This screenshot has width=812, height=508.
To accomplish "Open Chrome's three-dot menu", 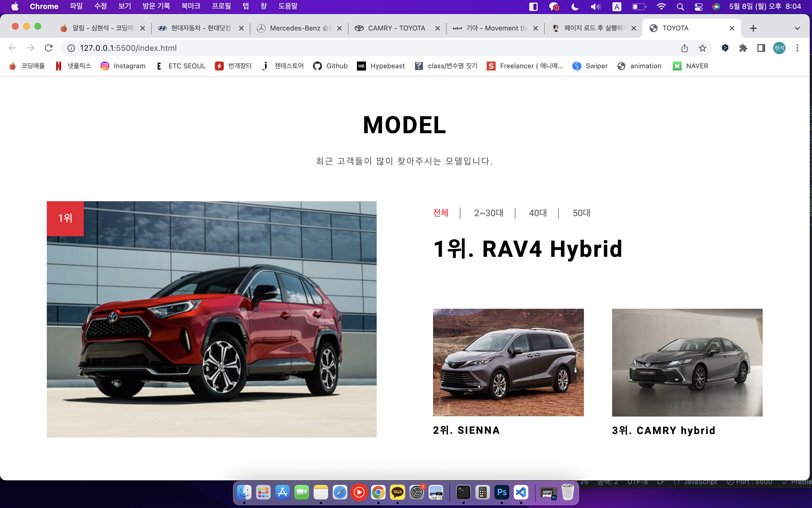I will [x=797, y=48].
